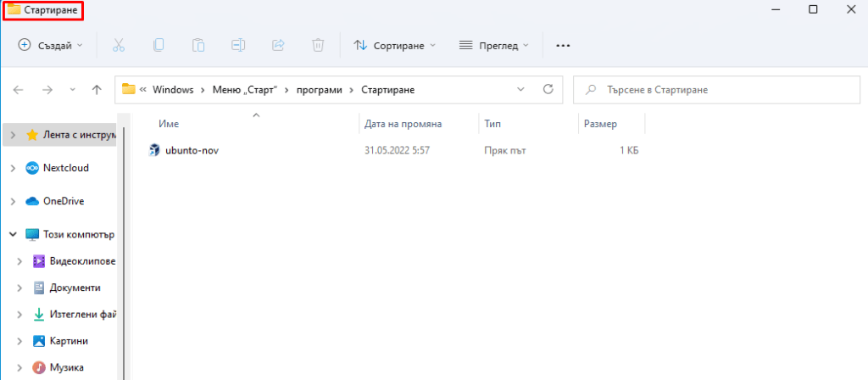868x380 pixels.
Task: Minimize the Стартиране window
Action: [x=775, y=9]
